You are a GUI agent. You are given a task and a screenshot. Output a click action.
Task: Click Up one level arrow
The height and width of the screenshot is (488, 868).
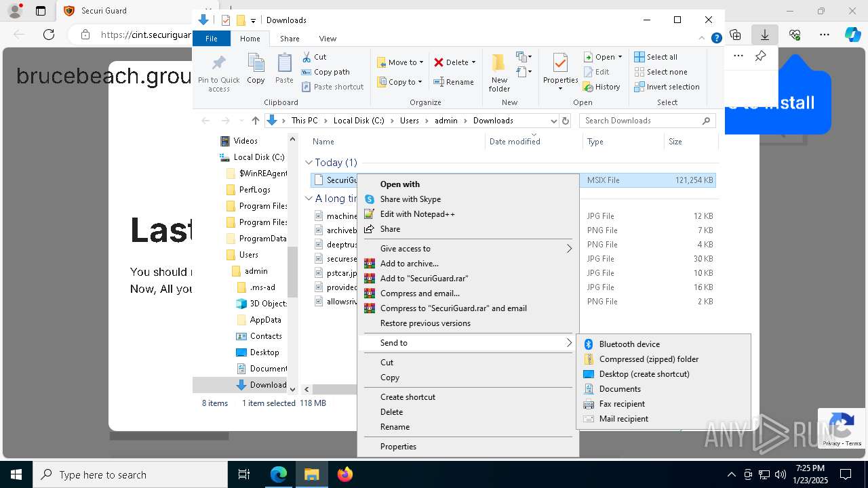[256, 121]
